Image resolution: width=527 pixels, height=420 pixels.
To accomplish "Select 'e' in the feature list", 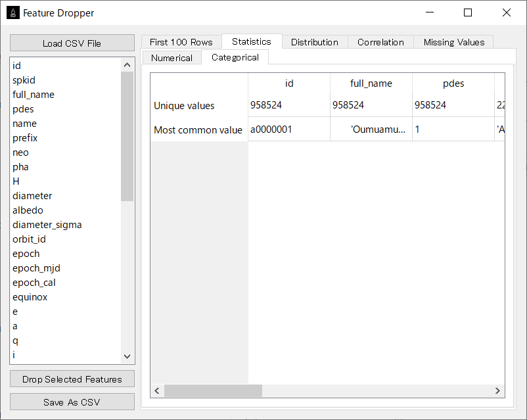I will [x=66, y=312].
